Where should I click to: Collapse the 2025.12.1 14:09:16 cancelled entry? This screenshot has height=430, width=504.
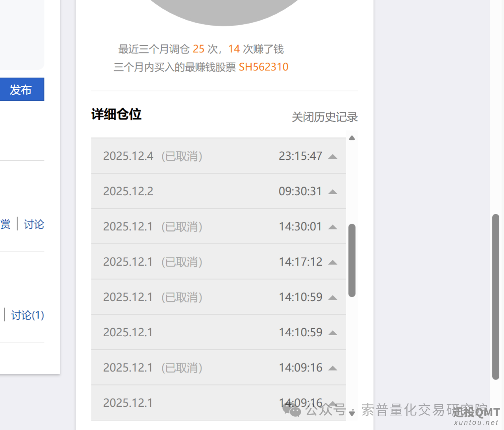[333, 367]
